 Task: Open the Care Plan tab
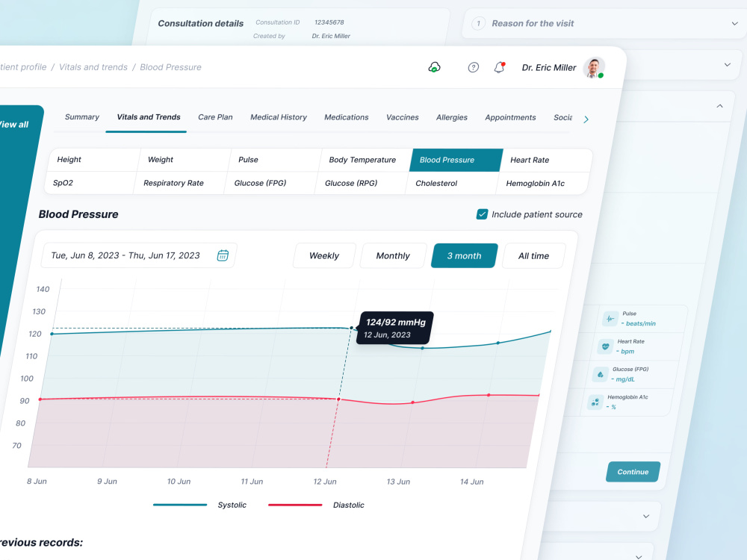coord(215,117)
